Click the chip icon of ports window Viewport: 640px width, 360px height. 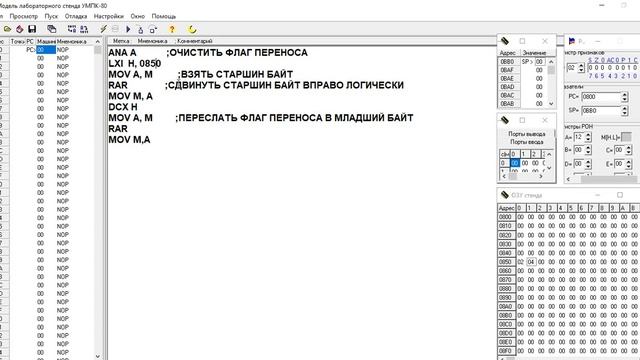tap(505, 120)
